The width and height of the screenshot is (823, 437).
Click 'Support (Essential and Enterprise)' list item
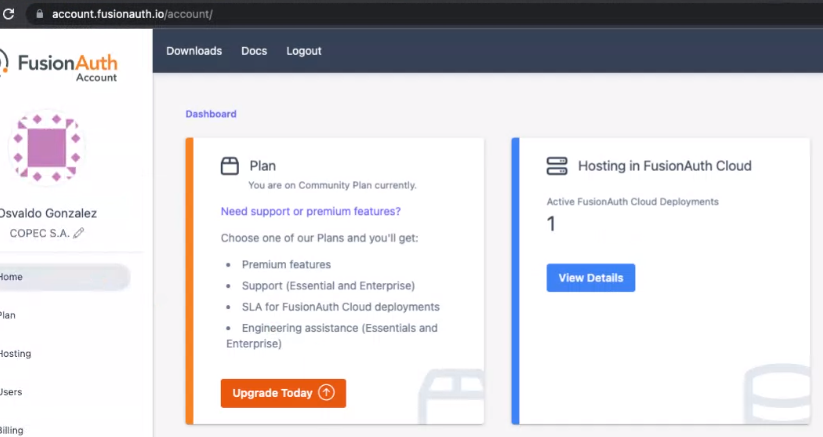[x=328, y=286]
